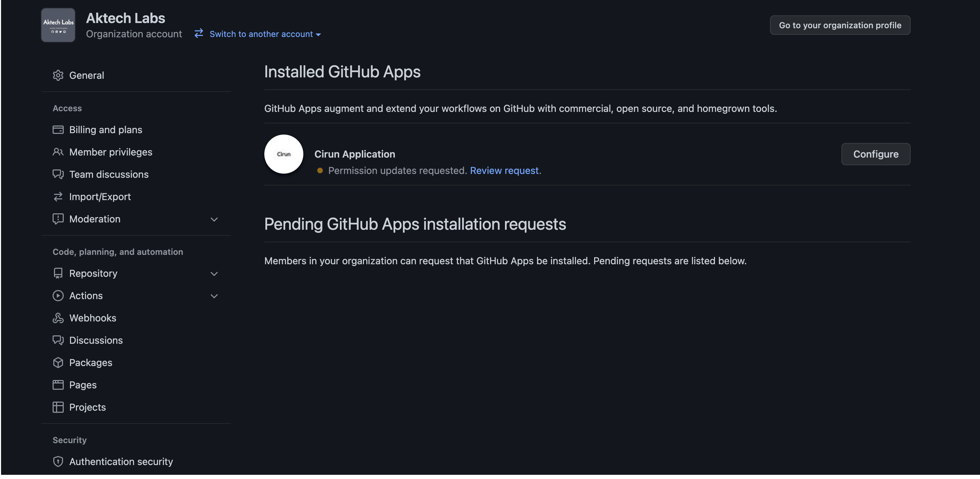
Task: Click the Cirun app logo thumbnail
Action: coord(283,154)
